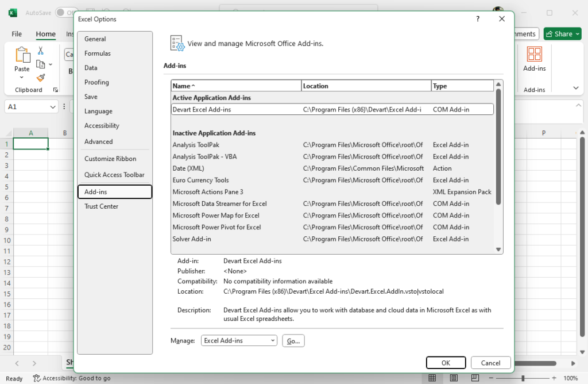Screen dimensions: 588x384
Task: Expand the formula bar chevron
Action: (578, 105)
